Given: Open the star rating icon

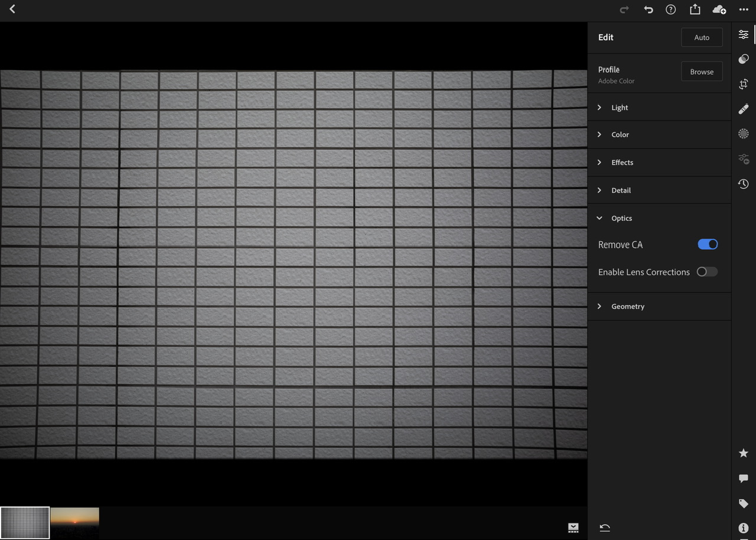Looking at the screenshot, I should click(744, 453).
